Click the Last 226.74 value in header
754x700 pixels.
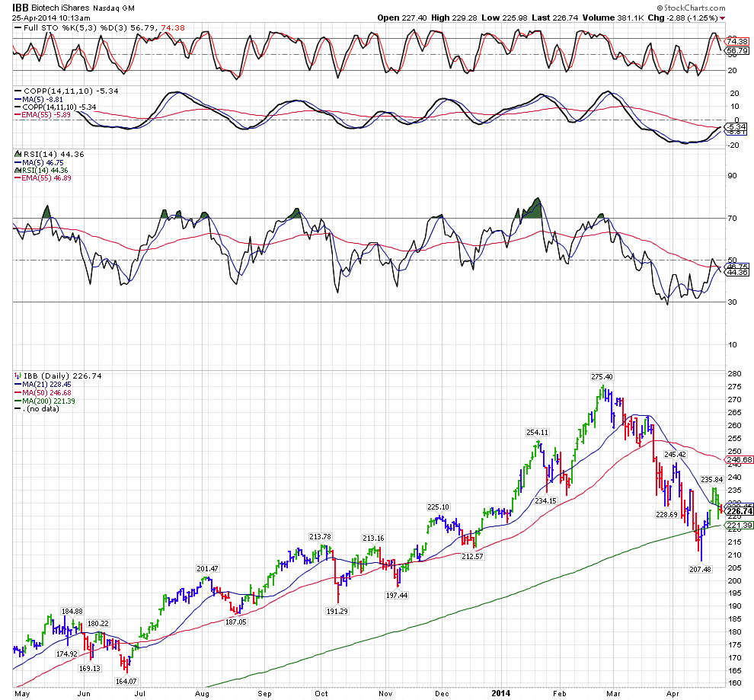[555, 18]
